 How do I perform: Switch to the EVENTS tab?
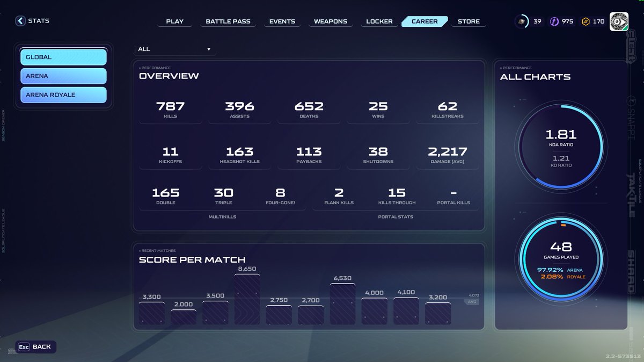coord(282,21)
